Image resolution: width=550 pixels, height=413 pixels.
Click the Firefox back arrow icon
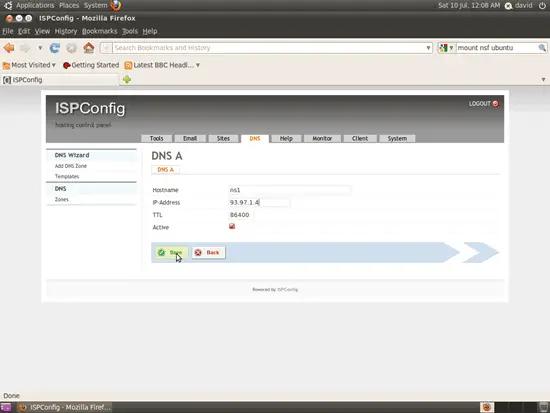pos(9,48)
